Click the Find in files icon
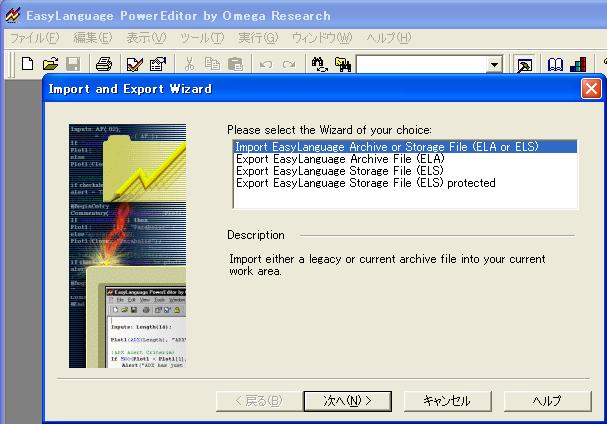Screen dimensions: 607x425 pyautogui.click(x=343, y=64)
